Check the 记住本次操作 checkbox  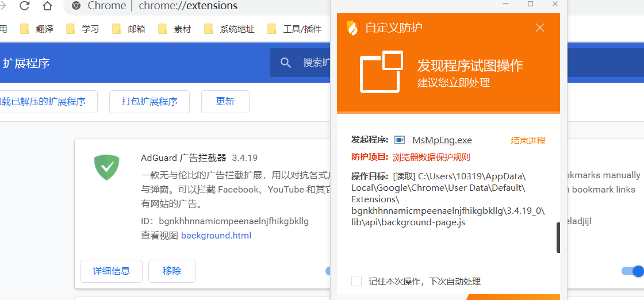[x=356, y=281]
